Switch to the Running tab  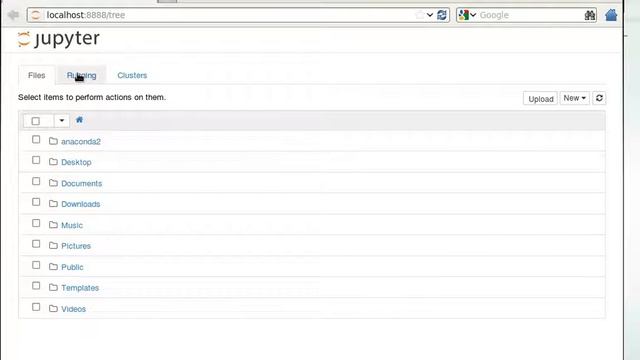[x=82, y=76]
